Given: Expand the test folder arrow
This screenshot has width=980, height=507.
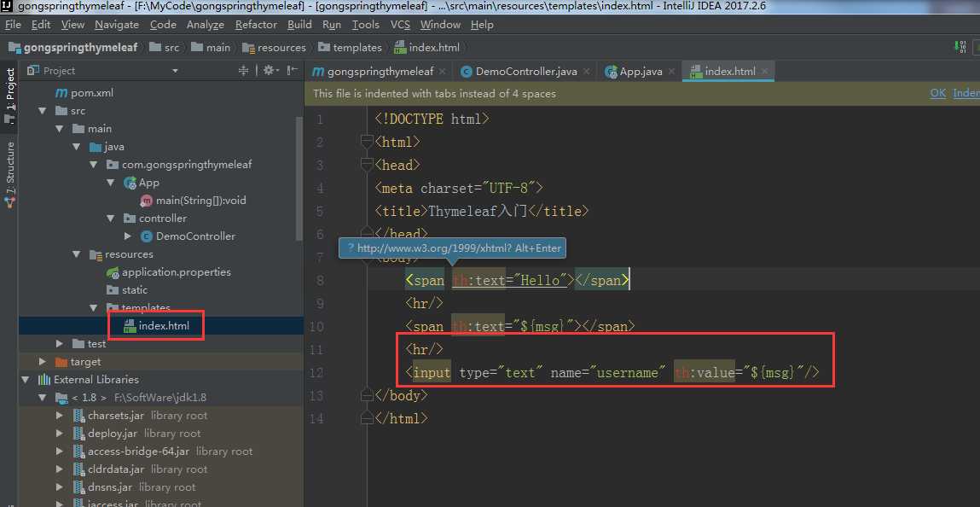Looking at the screenshot, I should pos(60,344).
